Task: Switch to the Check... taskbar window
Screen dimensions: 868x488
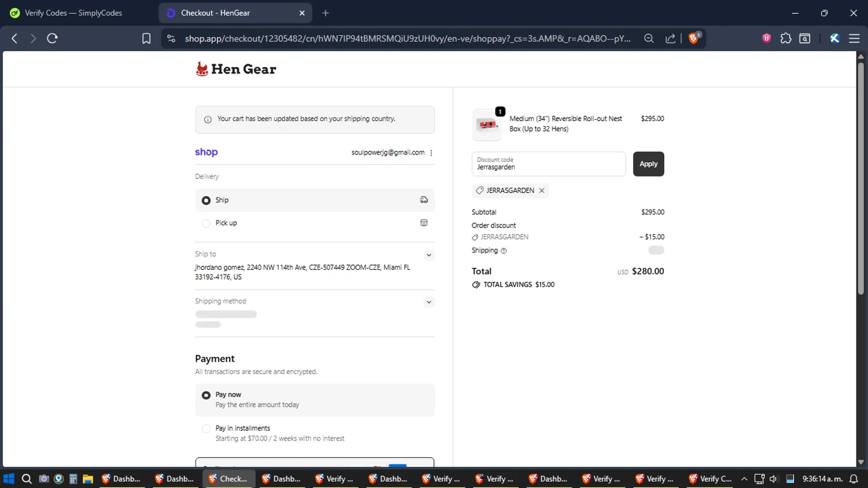Action: tap(228, 479)
